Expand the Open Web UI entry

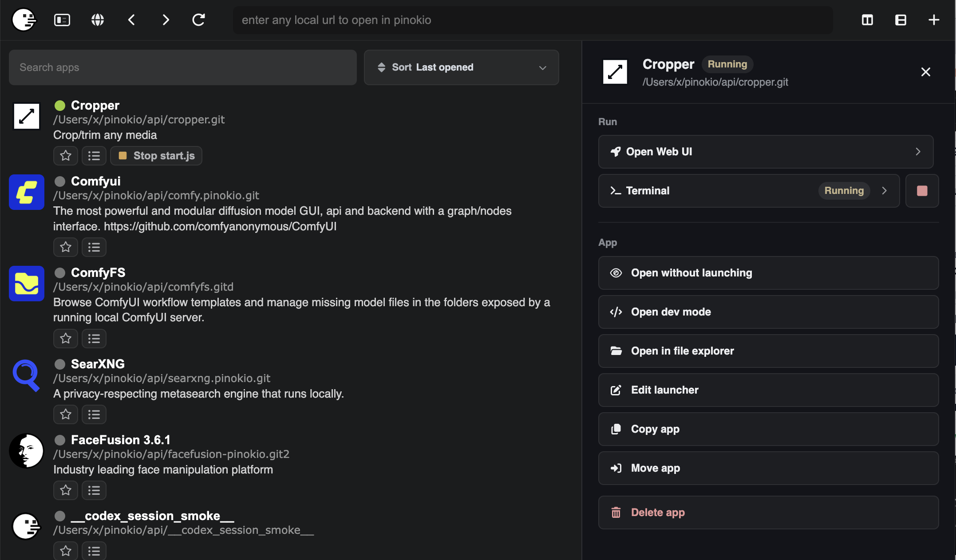pos(766,152)
